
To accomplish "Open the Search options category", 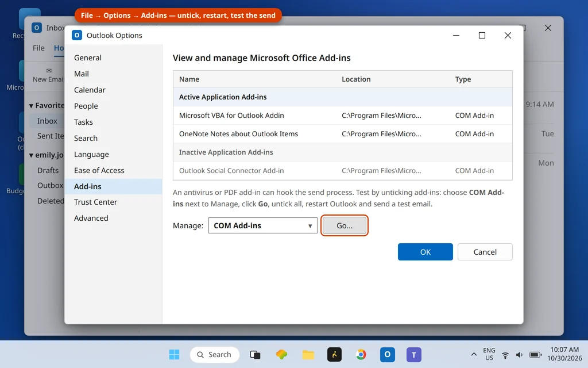I will (x=113, y=138).
